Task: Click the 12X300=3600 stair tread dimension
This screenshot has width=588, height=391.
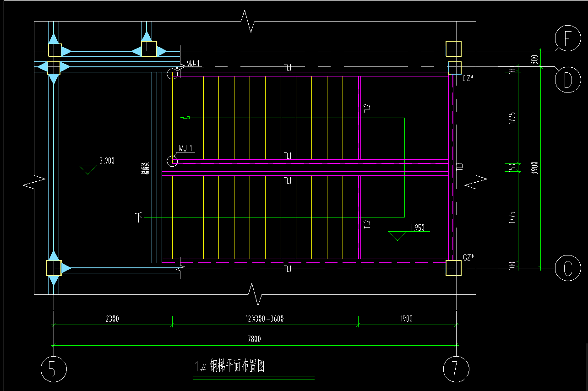Action: tap(265, 319)
